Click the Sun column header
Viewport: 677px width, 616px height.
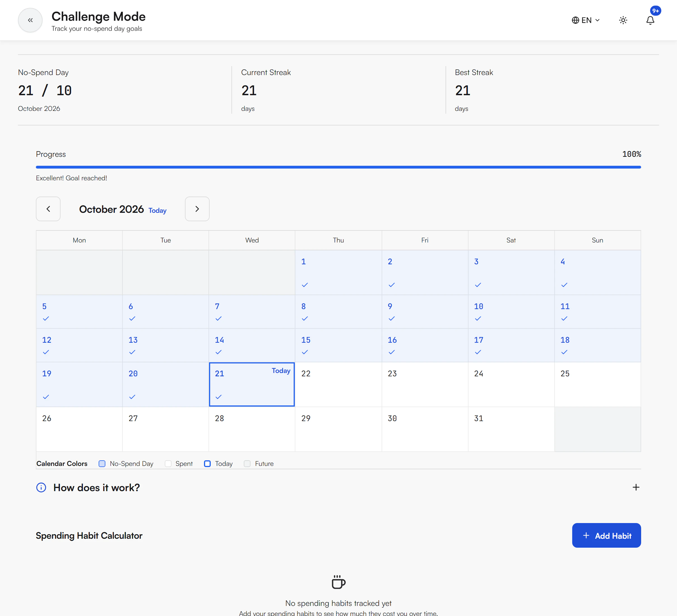click(597, 240)
